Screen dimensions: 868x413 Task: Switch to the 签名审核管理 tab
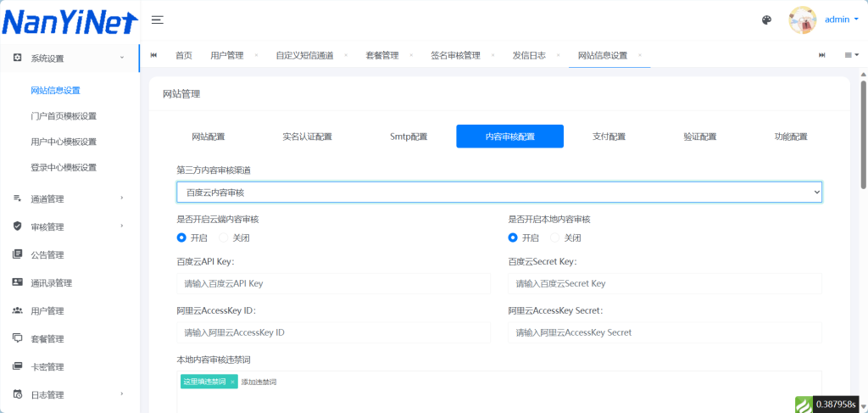coord(455,55)
